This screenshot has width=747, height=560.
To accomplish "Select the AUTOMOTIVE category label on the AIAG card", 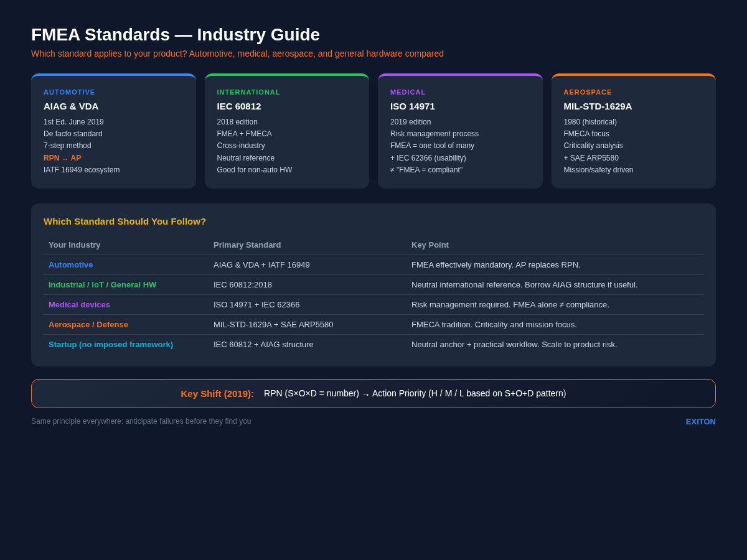I will (x=69, y=92).
